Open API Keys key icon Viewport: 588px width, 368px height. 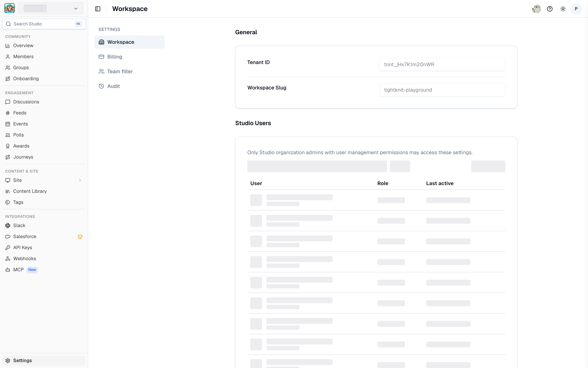[x=8, y=247]
